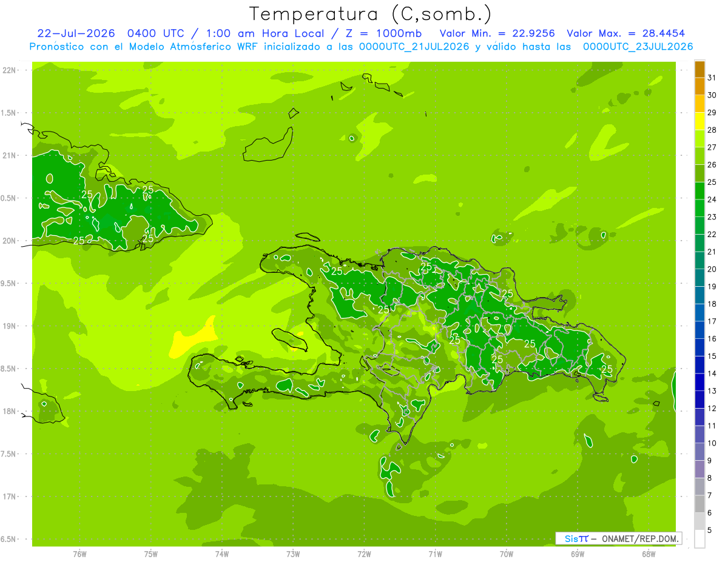Click the dark orange legend swatch above 31

pos(699,69)
